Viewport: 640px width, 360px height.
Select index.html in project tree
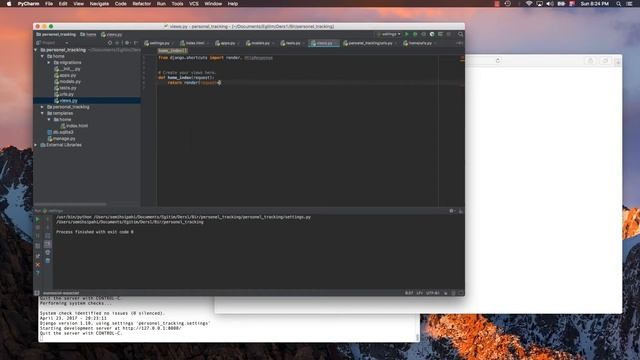77,126
